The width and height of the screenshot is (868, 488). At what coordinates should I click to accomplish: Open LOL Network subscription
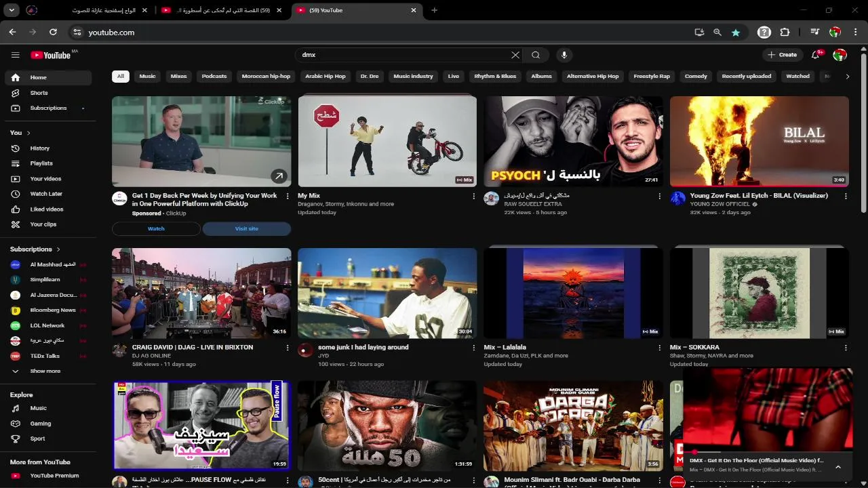pyautogui.click(x=47, y=325)
